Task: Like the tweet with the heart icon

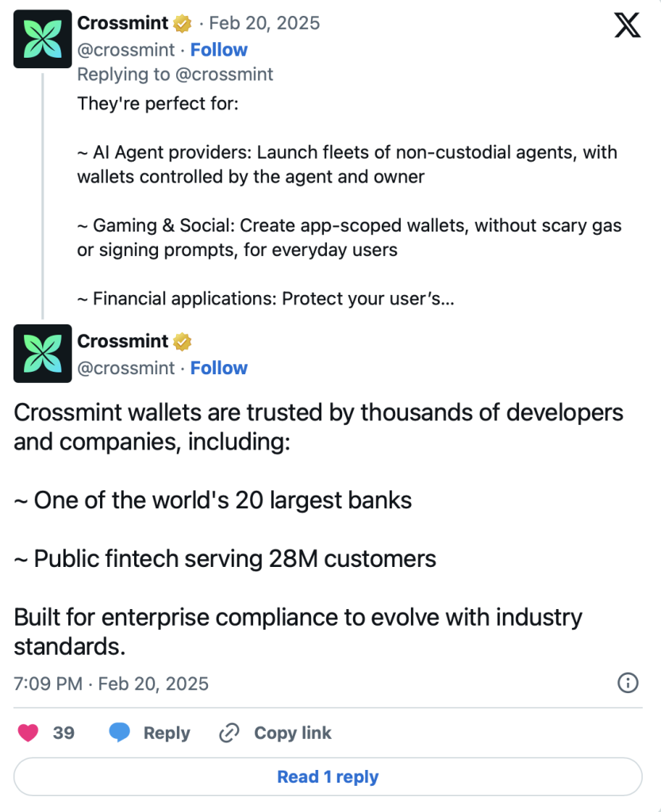Action: click(x=29, y=733)
